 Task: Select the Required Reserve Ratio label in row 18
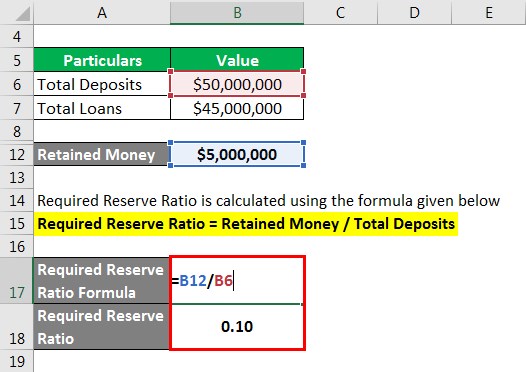[x=102, y=327]
